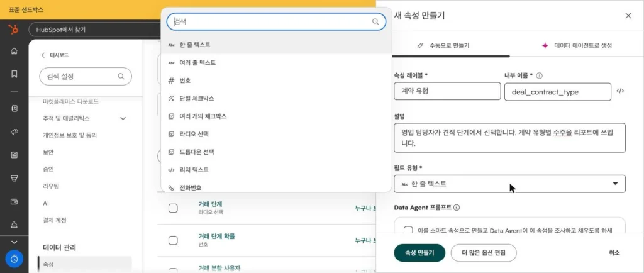The image size is (644, 273).
Task: Focus the 검색 설정 search field
Action: (x=86, y=76)
